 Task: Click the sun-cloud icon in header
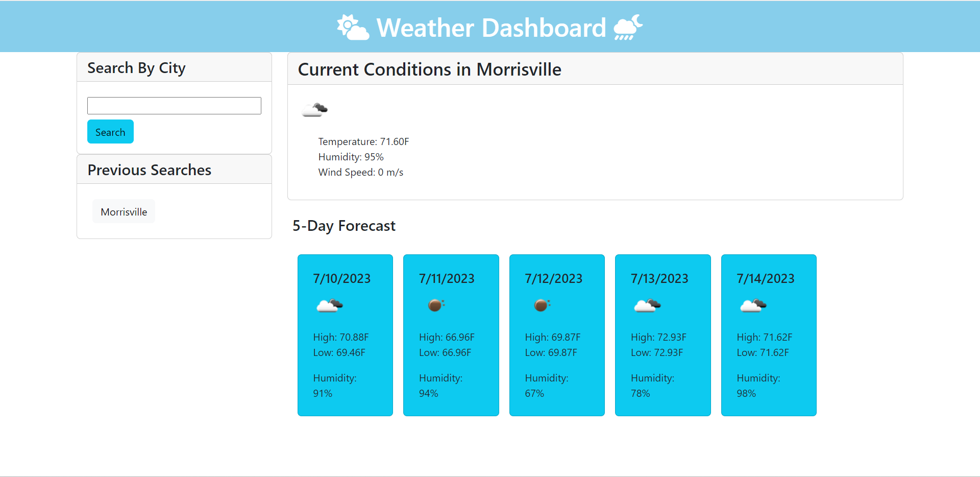pos(353,27)
